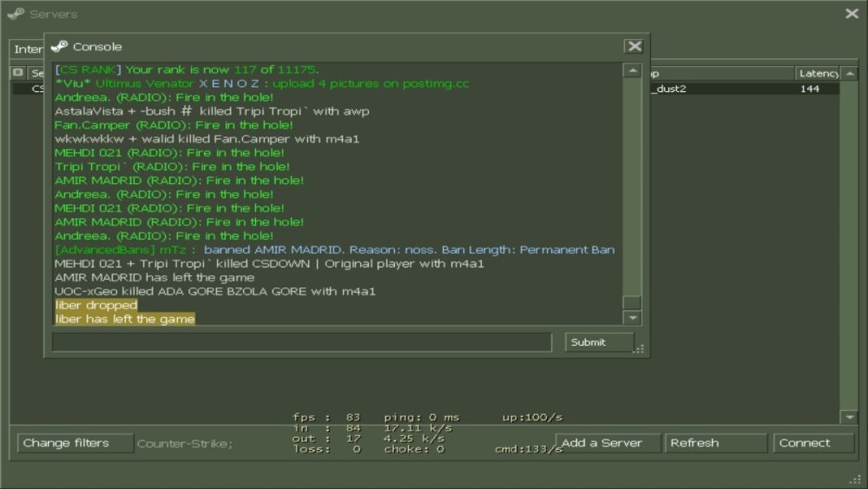This screenshot has width=868, height=489.
Task: Click the password lock column header icon
Action: tap(17, 73)
